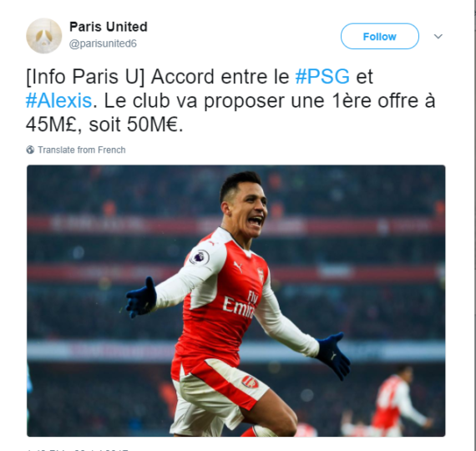Image resolution: width=476 pixels, height=451 pixels.
Task: Click the vertical scrollbar at window edge
Action: [474, 225]
